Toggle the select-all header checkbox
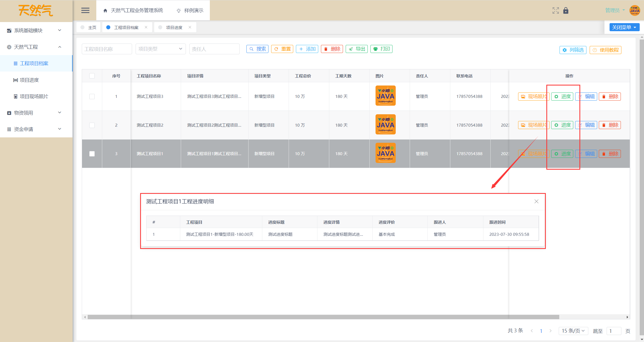Image resolution: width=644 pixels, height=342 pixels. pos(92,76)
